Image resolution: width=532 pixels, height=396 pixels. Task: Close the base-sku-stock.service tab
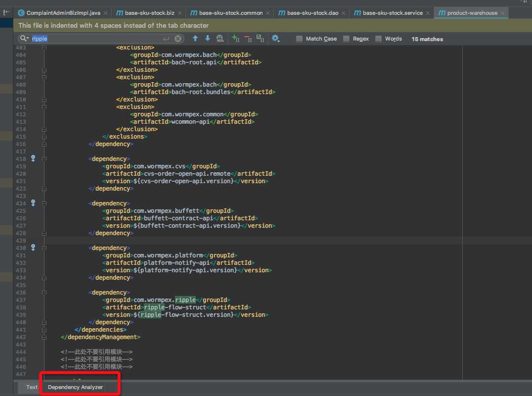[x=428, y=13]
